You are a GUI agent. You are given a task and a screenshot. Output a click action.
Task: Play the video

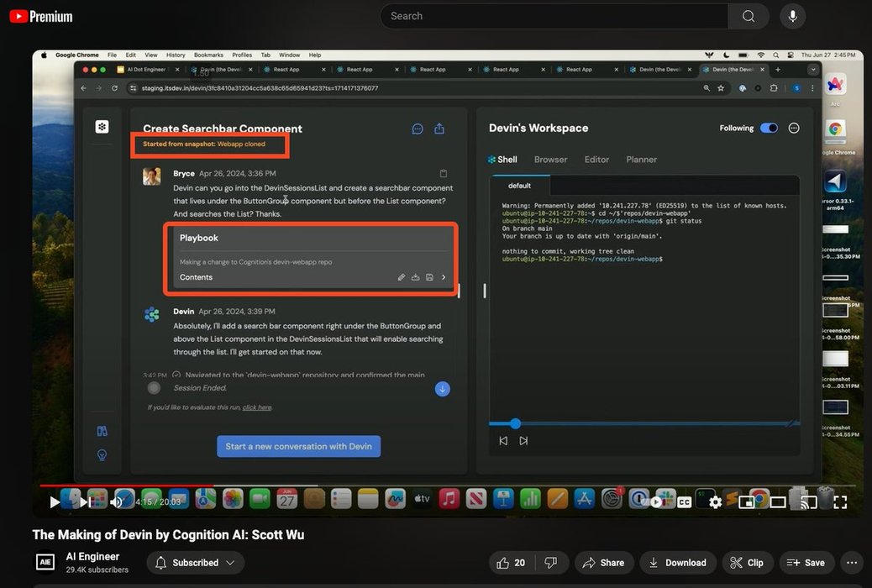coord(55,502)
